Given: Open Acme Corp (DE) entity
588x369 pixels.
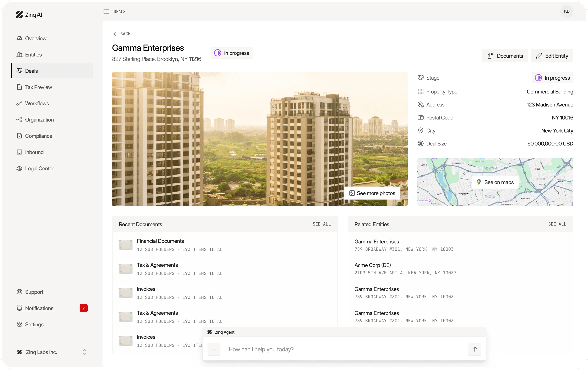Looking at the screenshot, I should coord(460,269).
